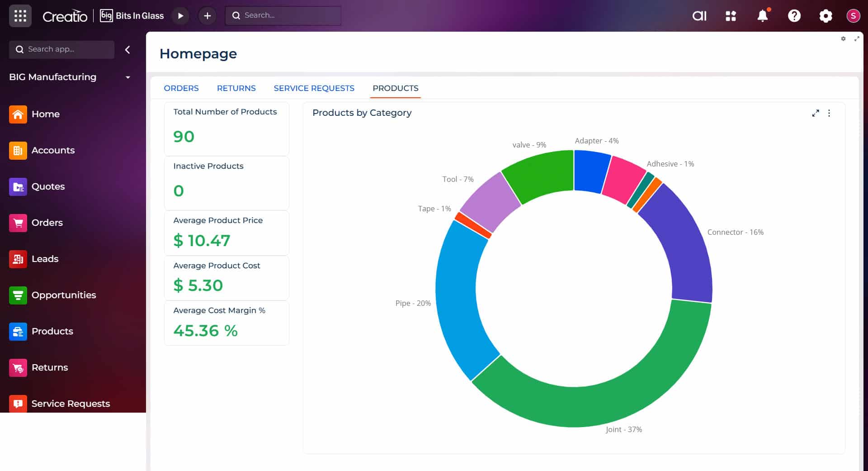Select the Products sidebar icon

18,331
